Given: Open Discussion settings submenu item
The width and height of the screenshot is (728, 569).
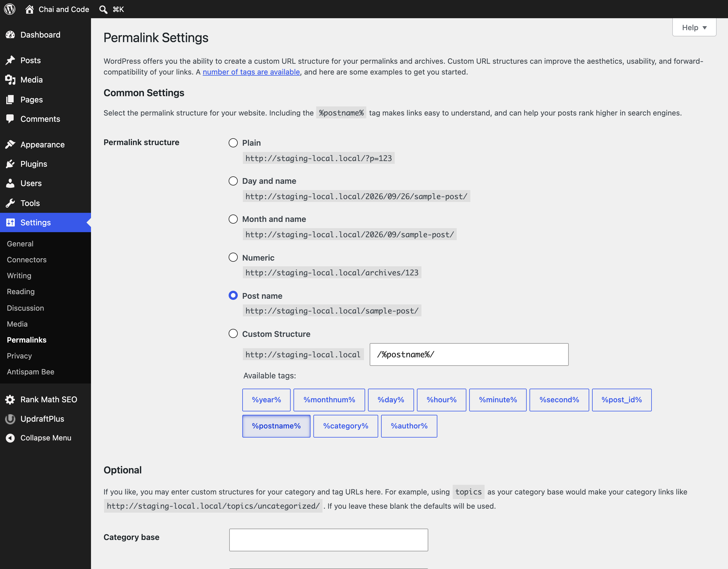Looking at the screenshot, I should click(x=25, y=308).
